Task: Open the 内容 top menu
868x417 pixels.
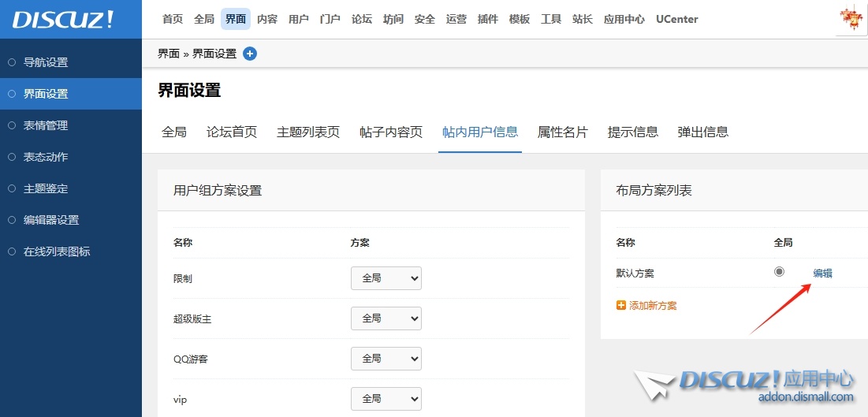Action: click(266, 20)
